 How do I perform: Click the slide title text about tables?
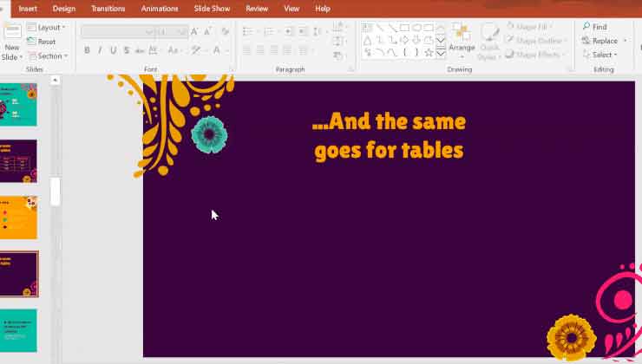pyautogui.click(x=389, y=136)
